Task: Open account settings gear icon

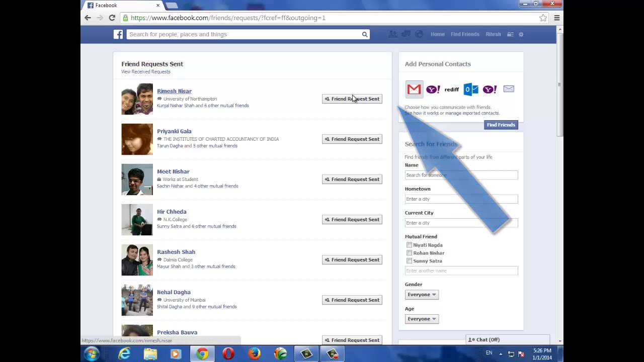Action: coord(521,34)
